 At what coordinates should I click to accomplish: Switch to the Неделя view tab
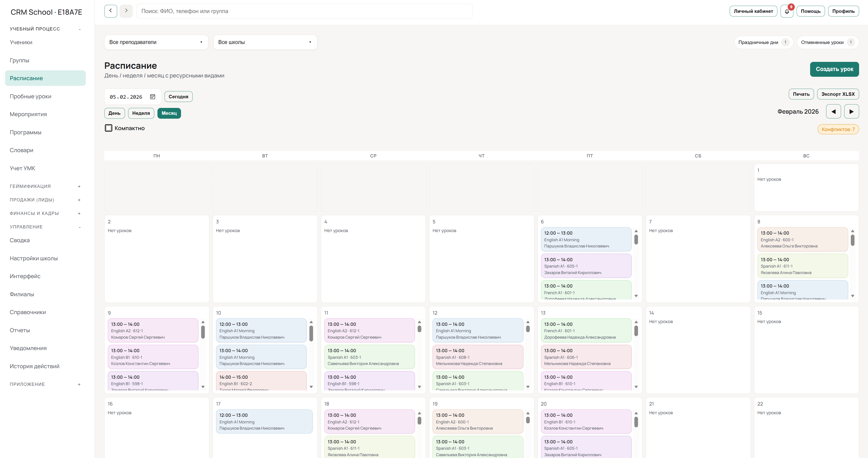click(x=141, y=113)
